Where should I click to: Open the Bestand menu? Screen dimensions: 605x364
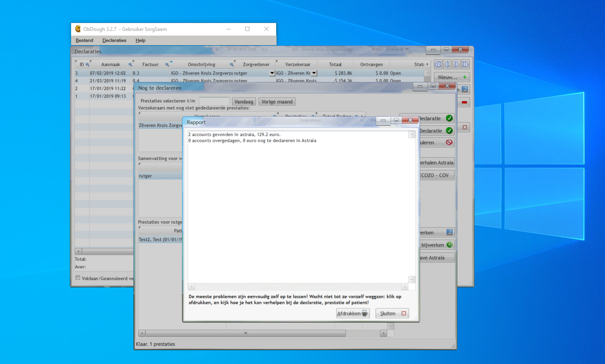tap(85, 41)
